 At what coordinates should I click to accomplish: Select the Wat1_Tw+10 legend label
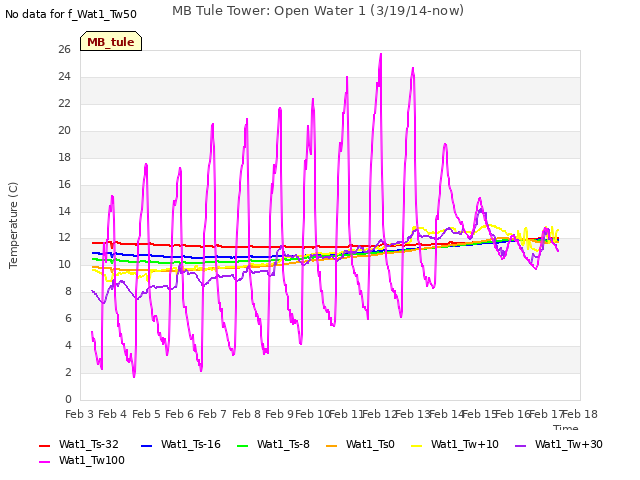tap(465, 444)
